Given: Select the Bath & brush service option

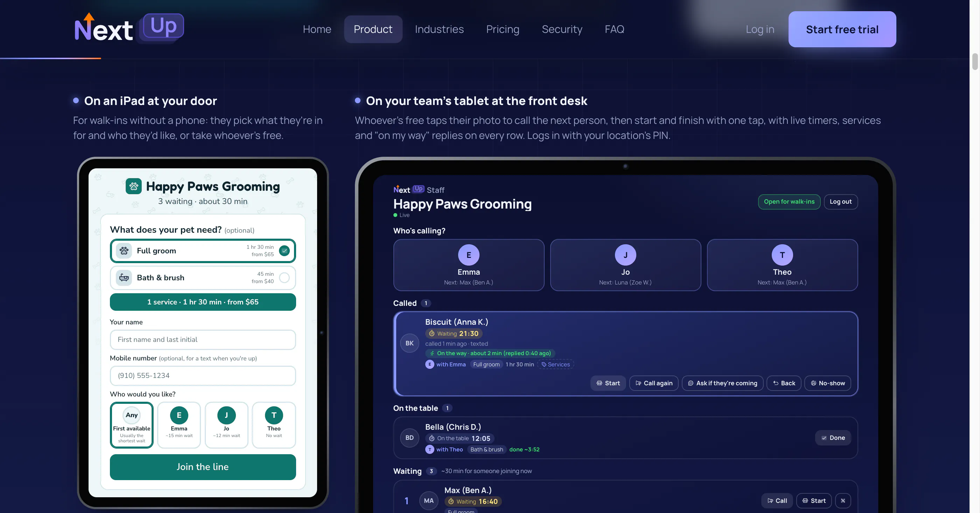Looking at the screenshot, I should [203, 277].
